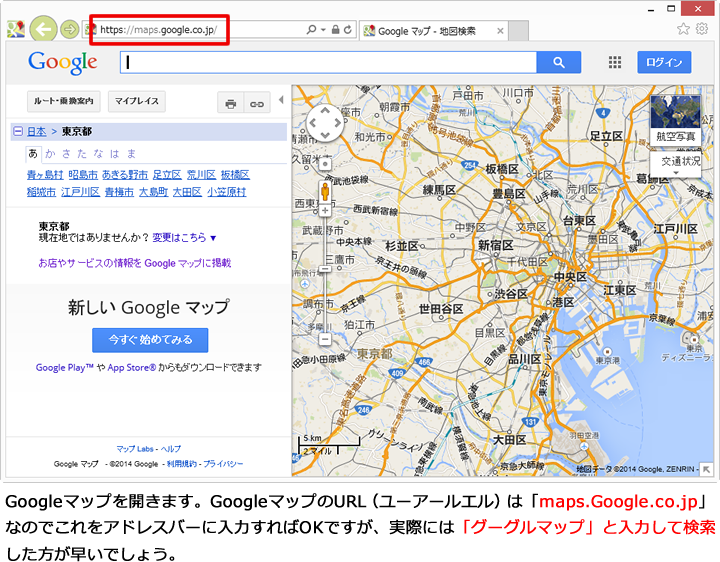This screenshot has width=720, height=562.
Task: Open the マップ Labs link
Action: point(135,449)
